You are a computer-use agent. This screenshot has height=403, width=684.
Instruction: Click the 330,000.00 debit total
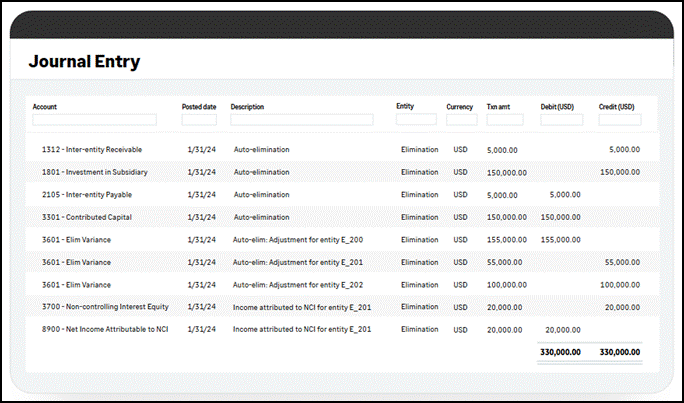[560, 352]
